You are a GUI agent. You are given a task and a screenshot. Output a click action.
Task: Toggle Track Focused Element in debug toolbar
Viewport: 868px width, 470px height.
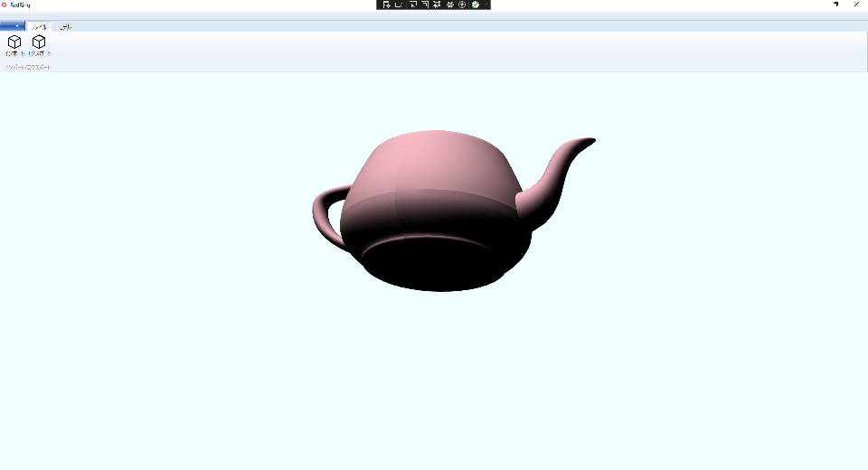coord(437,5)
